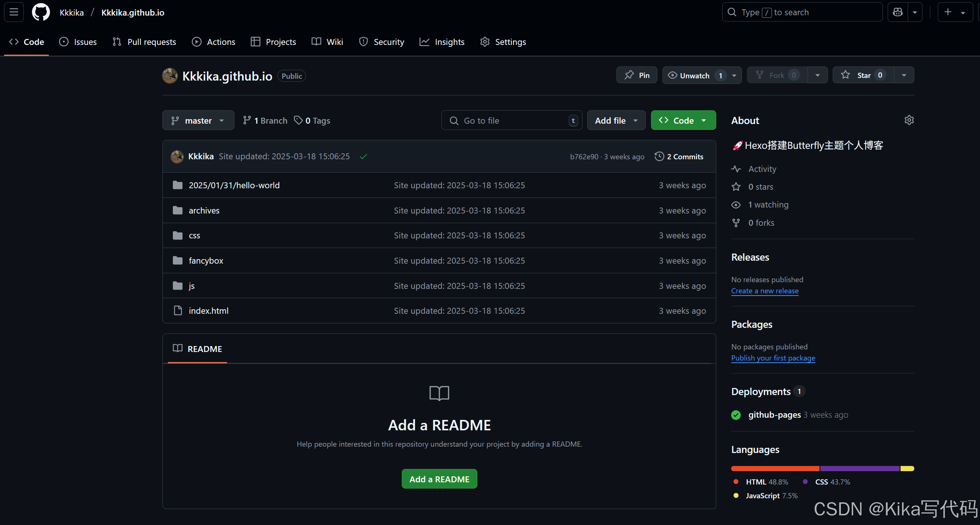This screenshot has height=525, width=980.
Task: Open the Create a new release link
Action: [x=764, y=291]
